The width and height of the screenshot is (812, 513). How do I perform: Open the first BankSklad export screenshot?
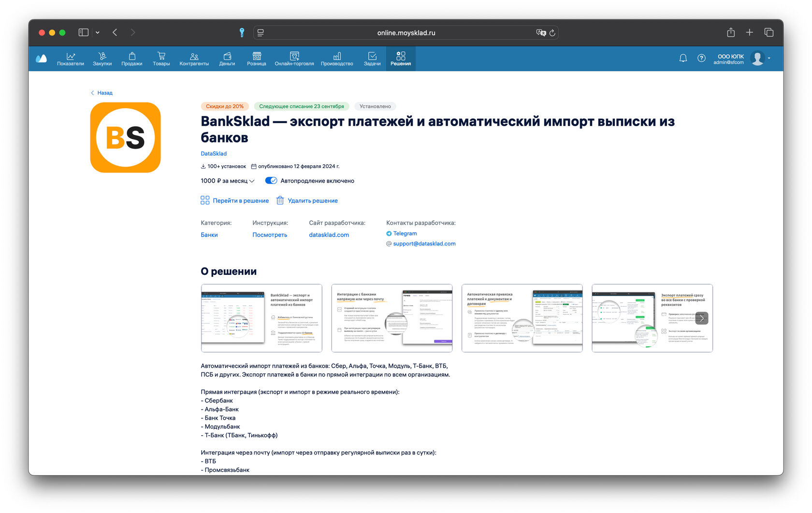(x=261, y=318)
